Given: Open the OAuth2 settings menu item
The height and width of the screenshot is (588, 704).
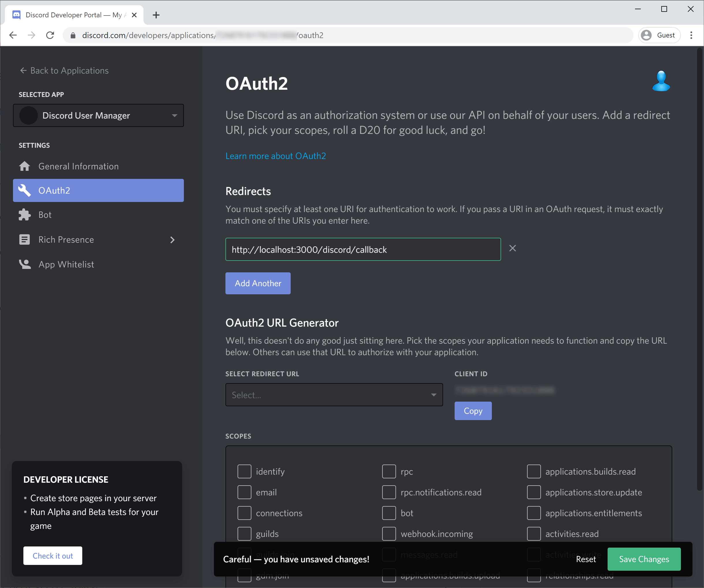Looking at the screenshot, I should (98, 190).
